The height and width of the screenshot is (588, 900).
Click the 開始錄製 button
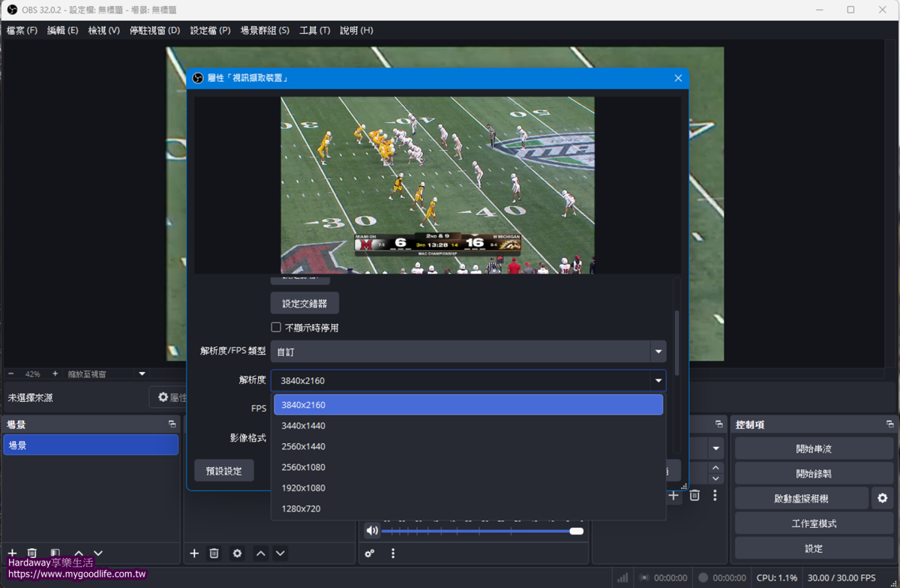pyautogui.click(x=814, y=473)
